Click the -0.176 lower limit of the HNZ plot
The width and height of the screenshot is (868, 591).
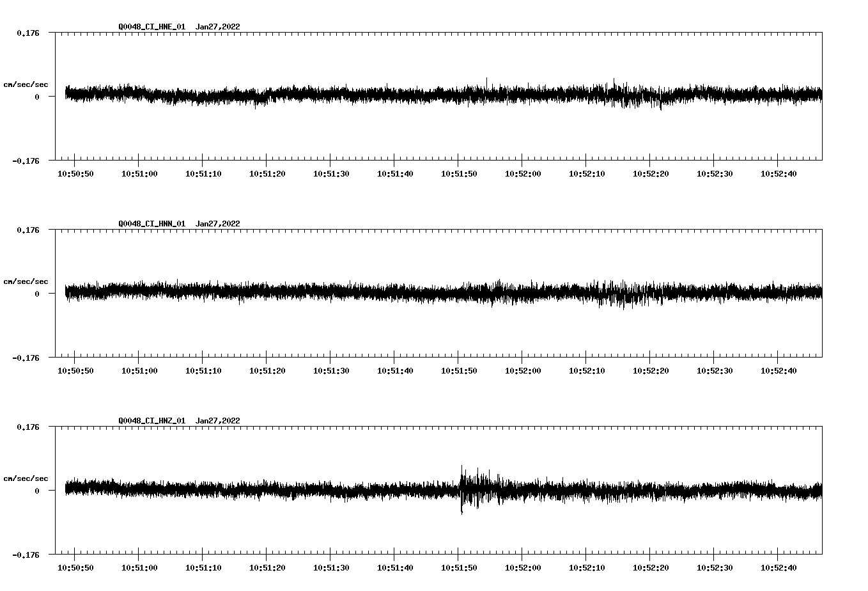pos(26,555)
